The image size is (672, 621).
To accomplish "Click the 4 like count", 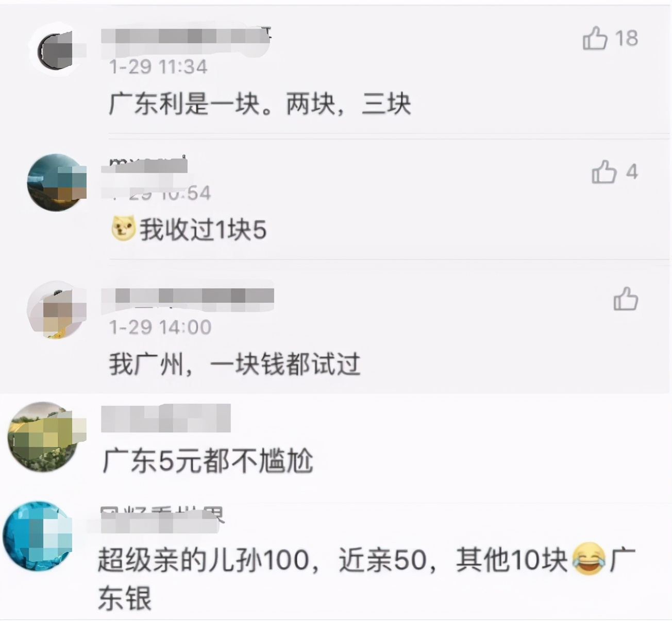I will pyautogui.click(x=632, y=171).
